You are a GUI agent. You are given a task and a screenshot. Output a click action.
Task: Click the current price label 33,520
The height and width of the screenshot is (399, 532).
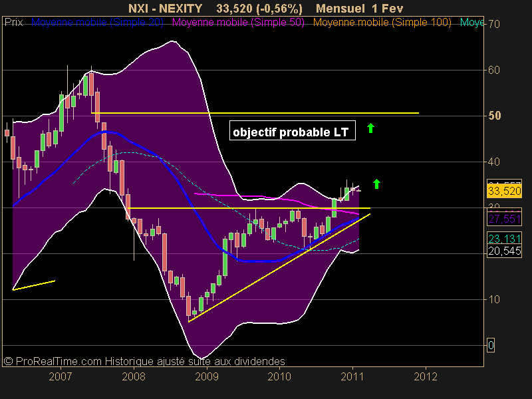click(505, 191)
